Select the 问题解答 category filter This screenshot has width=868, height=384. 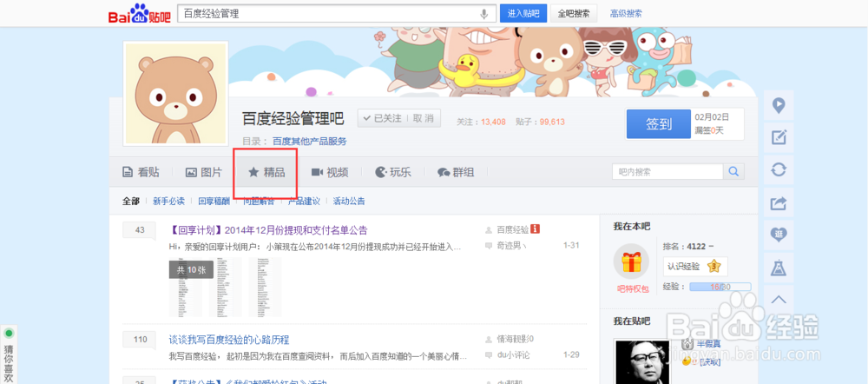(x=259, y=202)
